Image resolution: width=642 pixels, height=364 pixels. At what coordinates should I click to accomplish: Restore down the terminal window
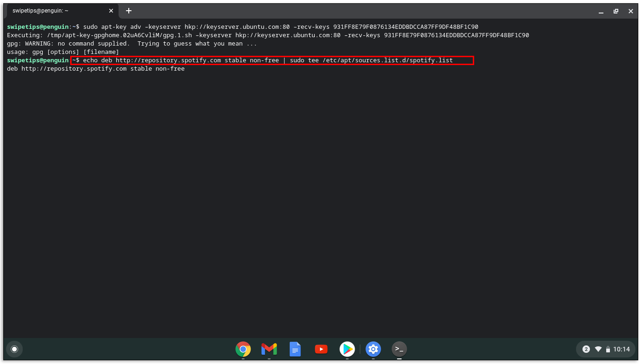tap(616, 11)
